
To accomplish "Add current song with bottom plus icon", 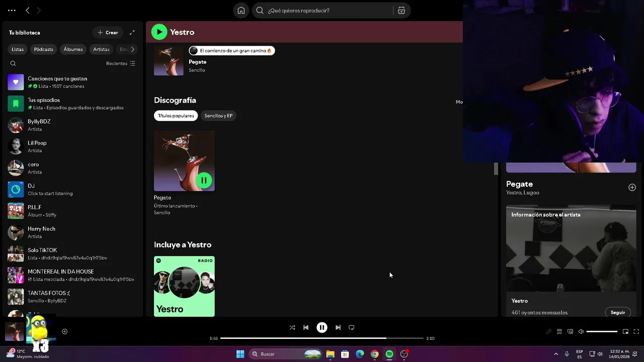I will pyautogui.click(x=64, y=331).
